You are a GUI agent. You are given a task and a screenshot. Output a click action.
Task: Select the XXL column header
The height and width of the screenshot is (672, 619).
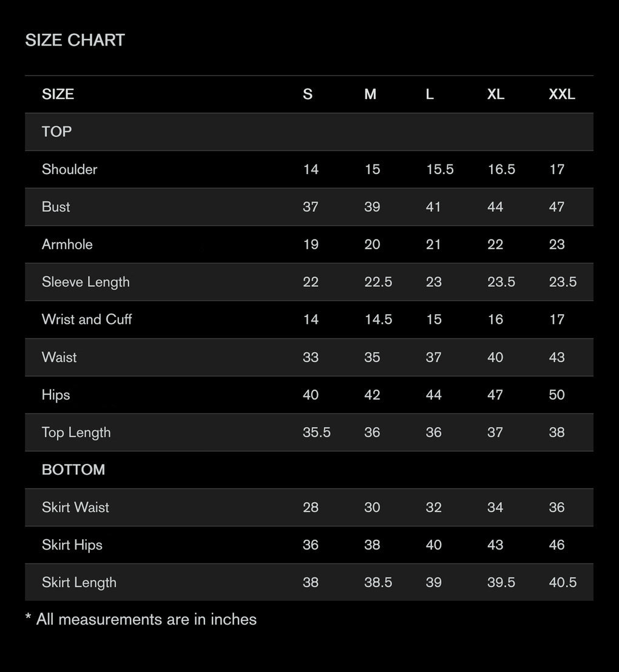[x=562, y=94]
